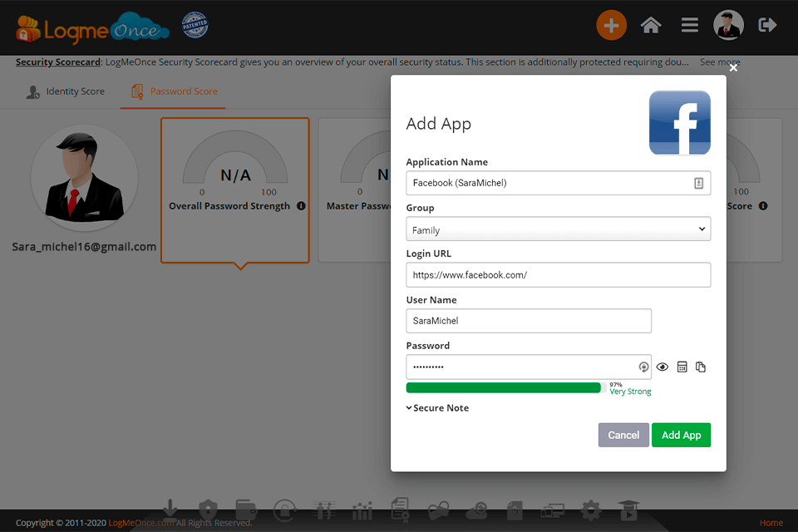Switch to the Identity Score tab
Image resolution: width=798 pixels, height=532 pixels.
[66, 91]
